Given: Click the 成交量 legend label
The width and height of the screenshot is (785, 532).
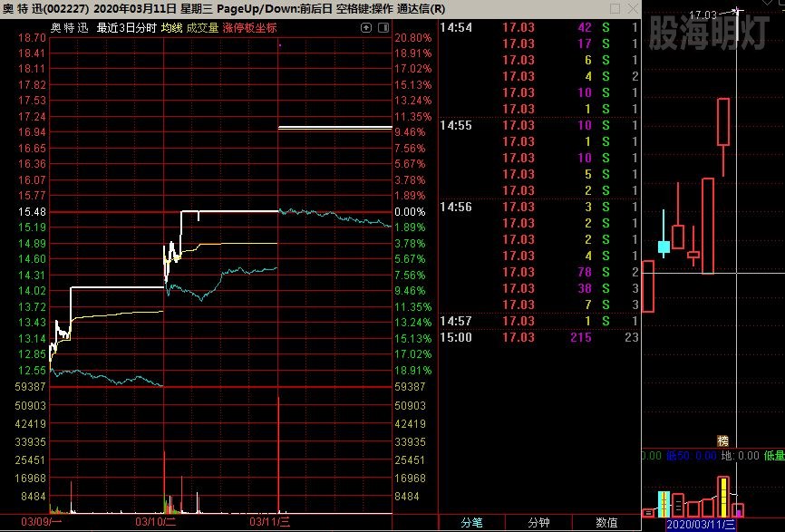Looking at the screenshot, I should (203, 28).
